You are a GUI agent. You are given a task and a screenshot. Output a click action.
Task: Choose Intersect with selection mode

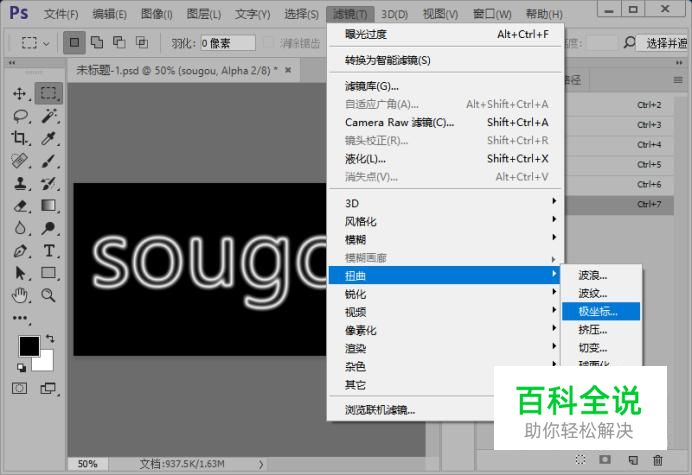pyautogui.click(x=142, y=42)
